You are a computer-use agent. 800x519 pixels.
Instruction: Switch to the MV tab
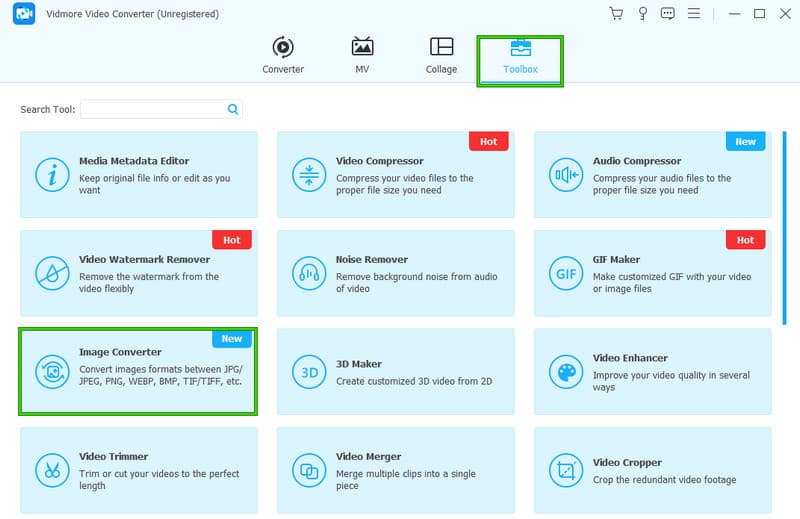362,56
